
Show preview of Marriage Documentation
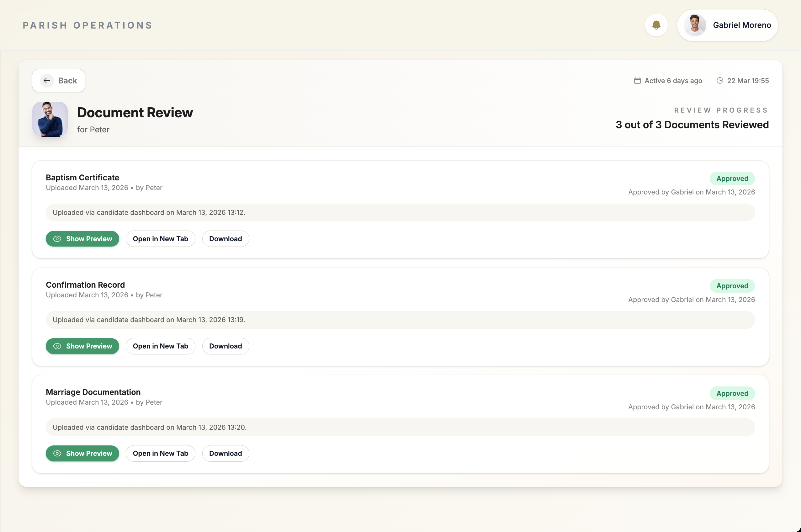82,453
